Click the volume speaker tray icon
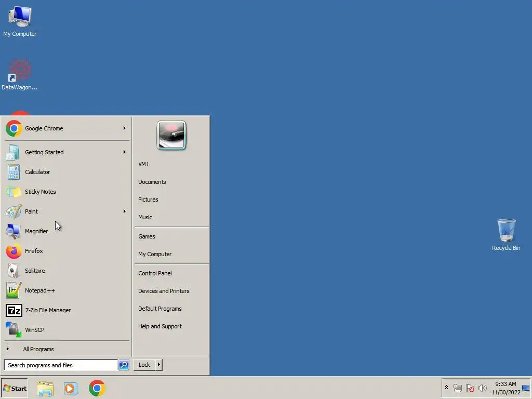Viewport: 532px width, 399px height. point(482,388)
